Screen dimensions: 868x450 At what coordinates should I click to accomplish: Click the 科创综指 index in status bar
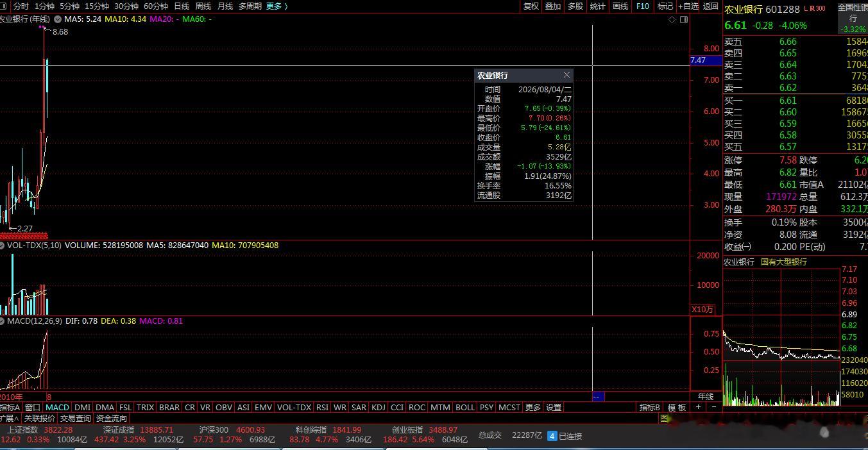tap(311, 429)
